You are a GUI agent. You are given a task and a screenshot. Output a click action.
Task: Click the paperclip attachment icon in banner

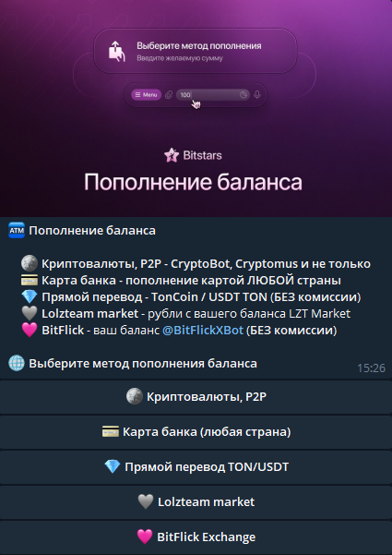click(x=169, y=95)
